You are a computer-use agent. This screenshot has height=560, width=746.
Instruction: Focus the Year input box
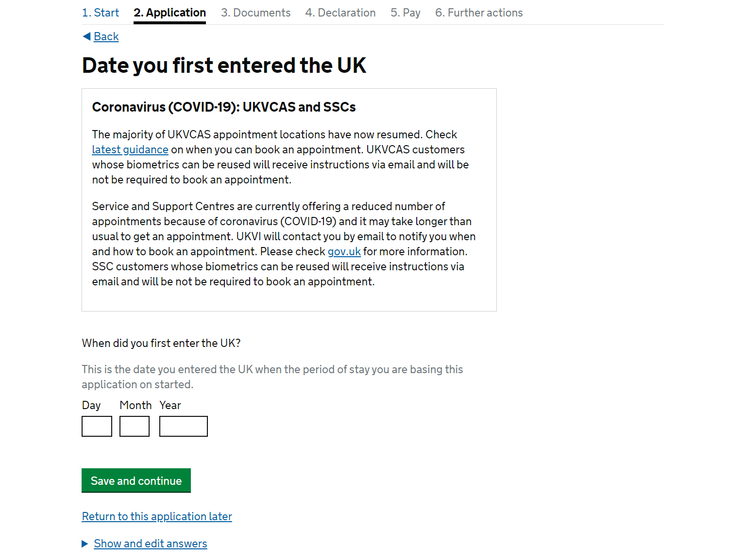pos(184,426)
